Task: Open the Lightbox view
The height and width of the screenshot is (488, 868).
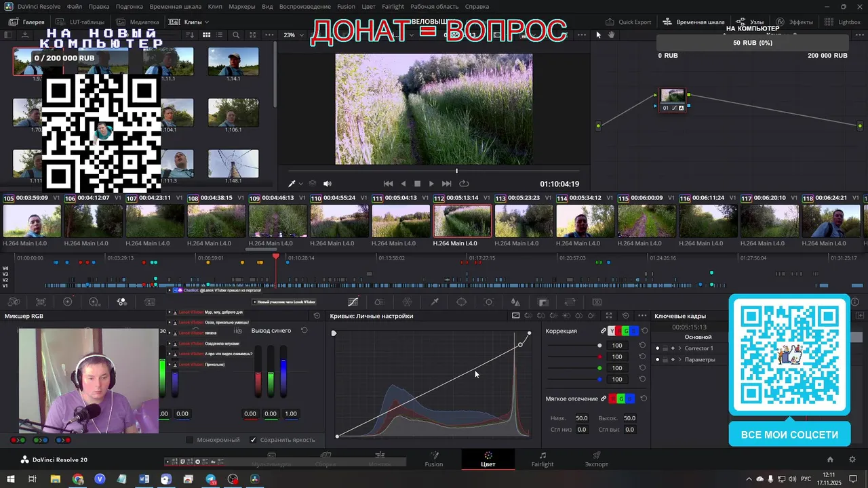Action: [843, 22]
